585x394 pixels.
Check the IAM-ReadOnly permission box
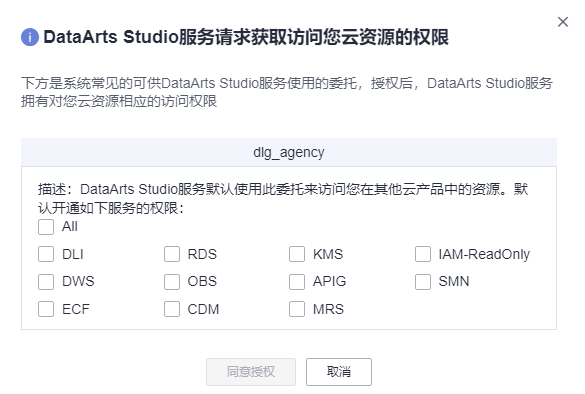coord(423,254)
